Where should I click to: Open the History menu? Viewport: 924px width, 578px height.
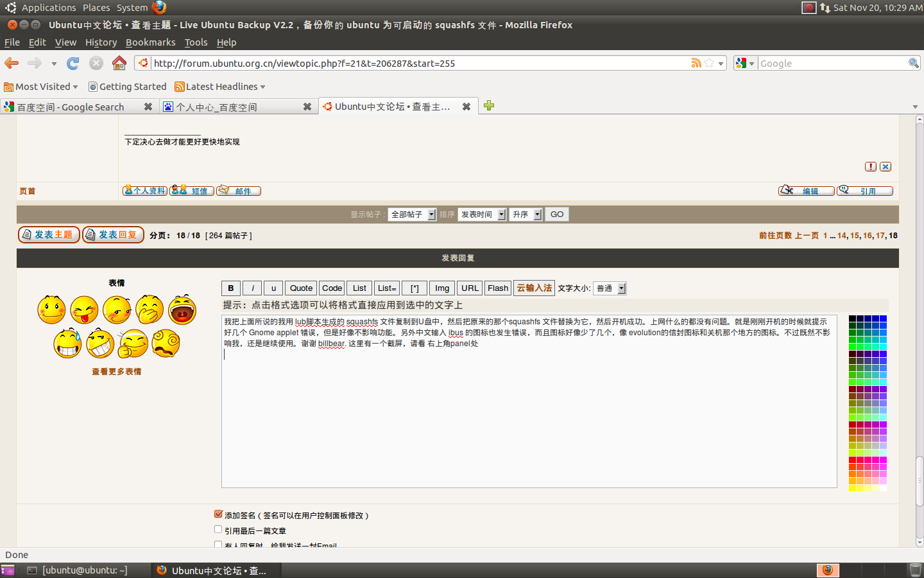(101, 42)
